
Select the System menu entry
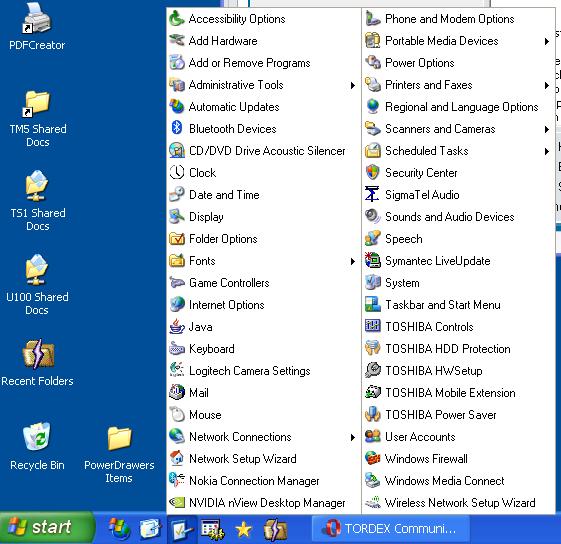coord(459,283)
